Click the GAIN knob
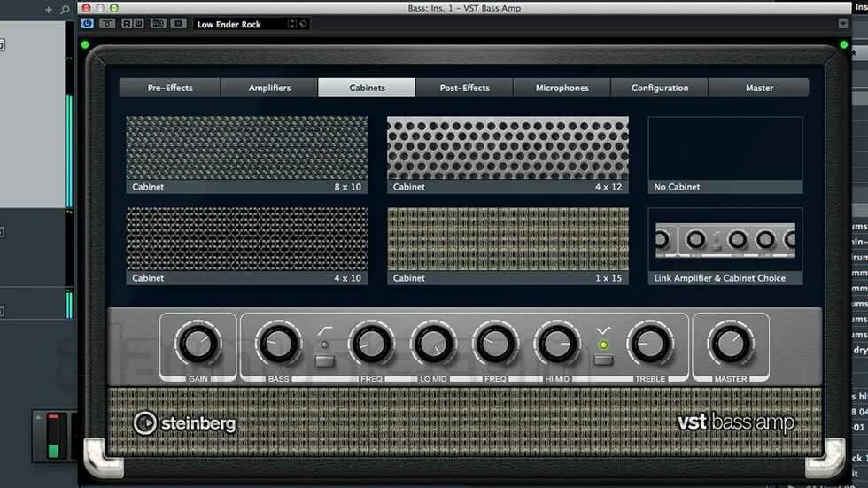This screenshot has width=868, height=488. (198, 344)
